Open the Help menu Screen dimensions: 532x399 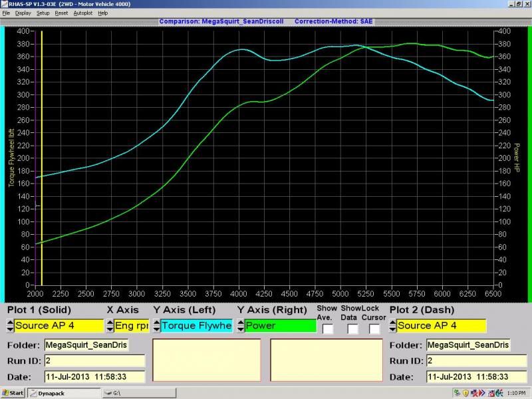tap(102, 13)
